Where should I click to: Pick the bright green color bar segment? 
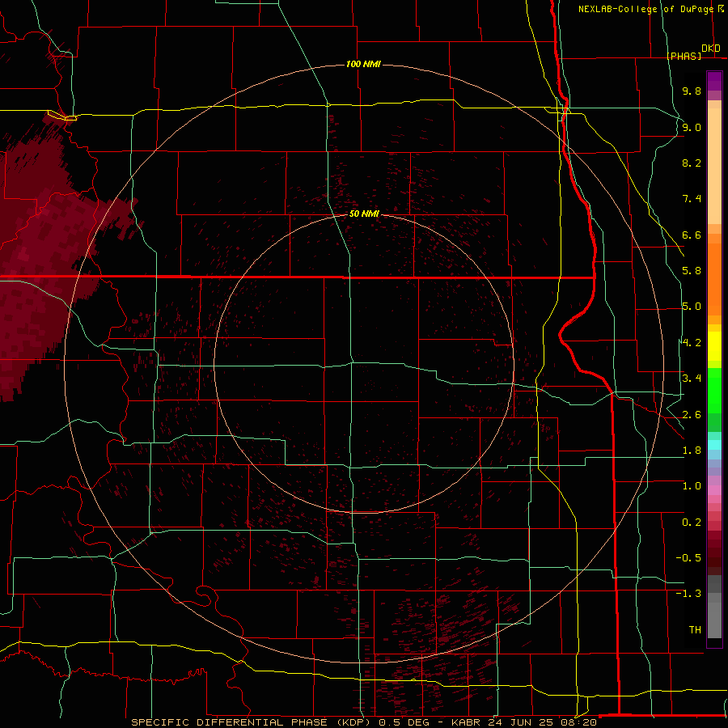[x=714, y=392]
